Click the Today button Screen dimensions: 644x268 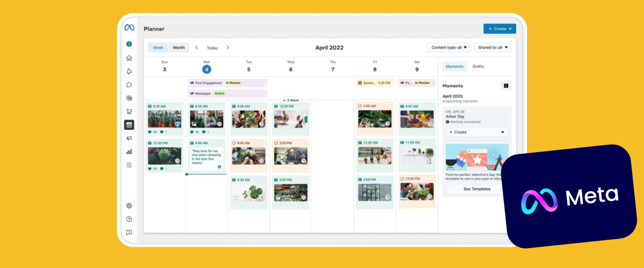213,48
